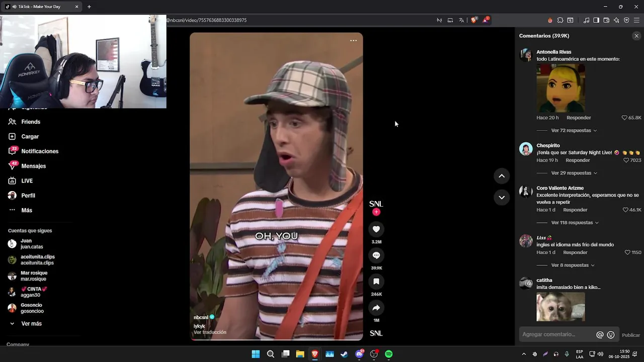Open Brave VPN shield icon
The image size is (644, 362).
626,20
